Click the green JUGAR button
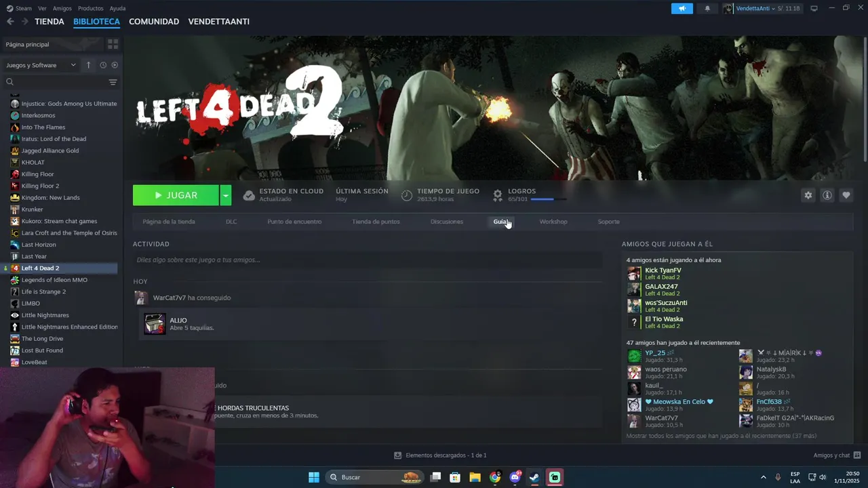This screenshot has height=488, width=868. click(176, 195)
